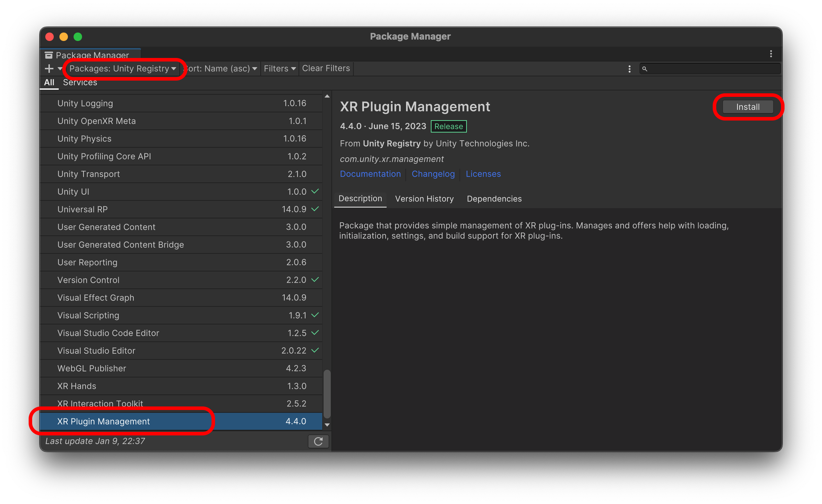Click the Clear Filters button
Image resolution: width=822 pixels, height=504 pixels.
[x=326, y=69]
